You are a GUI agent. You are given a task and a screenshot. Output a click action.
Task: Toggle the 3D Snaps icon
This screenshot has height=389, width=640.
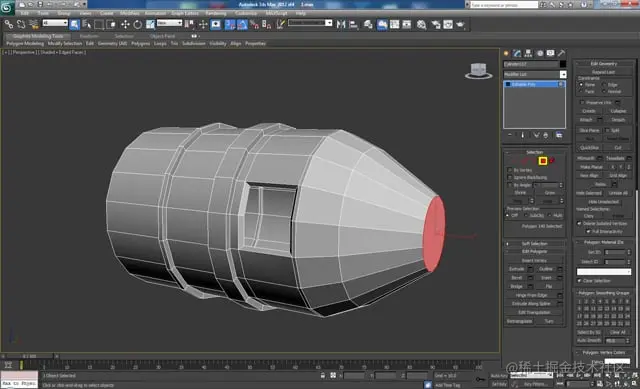[x=230, y=24]
